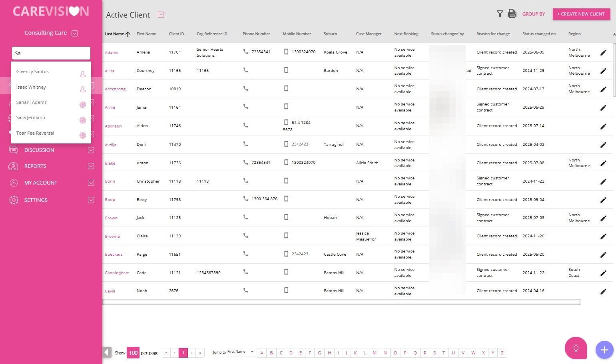Edit Blake Anton record pencil icon

[x=604, y=163]
